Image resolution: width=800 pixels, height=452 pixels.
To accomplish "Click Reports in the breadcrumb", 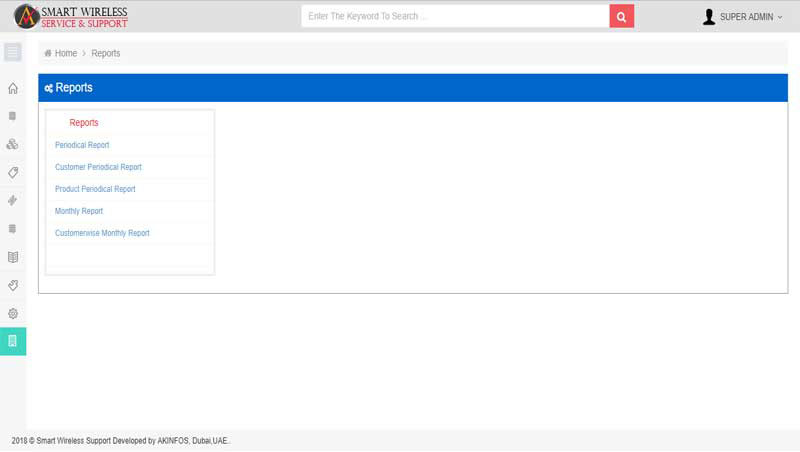I will pos(105,53).
